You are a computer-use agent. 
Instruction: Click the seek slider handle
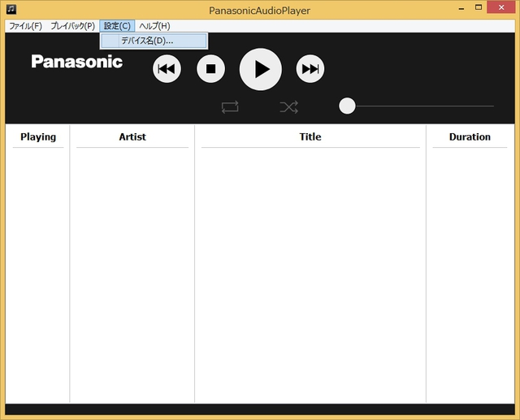(347, 106)
